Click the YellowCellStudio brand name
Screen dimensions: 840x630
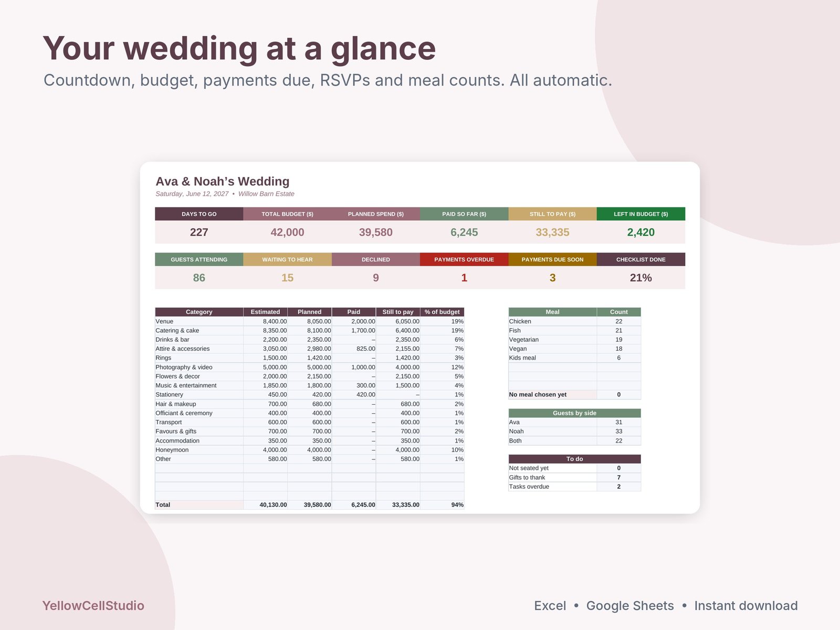pyautogui.click(x=93, y=606)
